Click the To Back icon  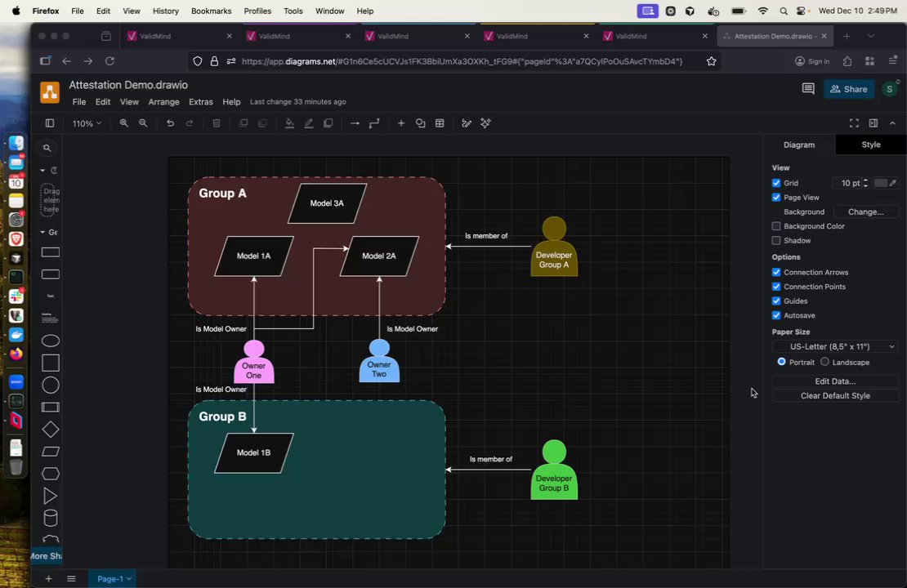click(x=262, y=123)
